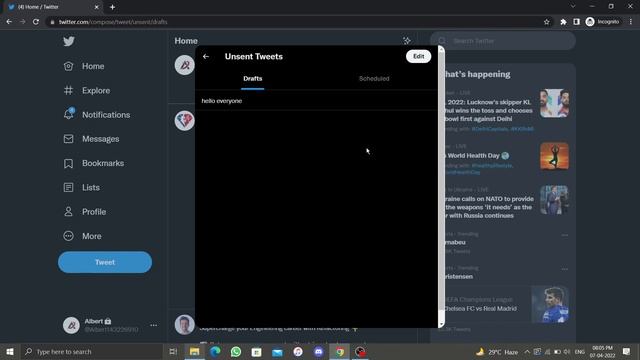Screen dimensions: 640x360
Task: Close the Home / Twitter tab
Action: pos(97,7)
